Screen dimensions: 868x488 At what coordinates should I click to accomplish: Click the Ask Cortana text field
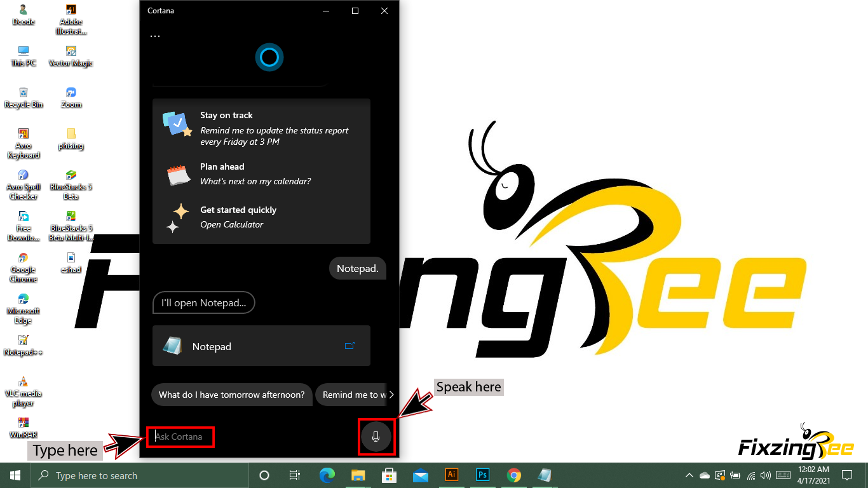pos(181,437)
